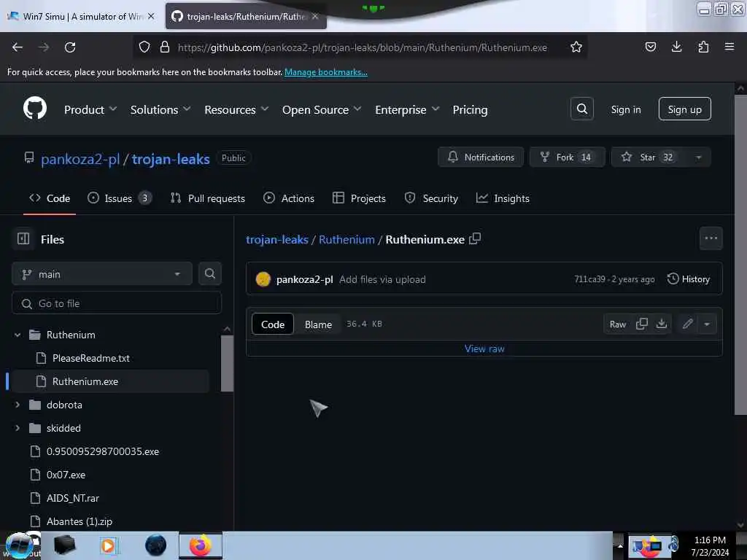The height and width of the screenshot is (560, 747).
Task: Click the View raw link
Action: tap(484, 349)
